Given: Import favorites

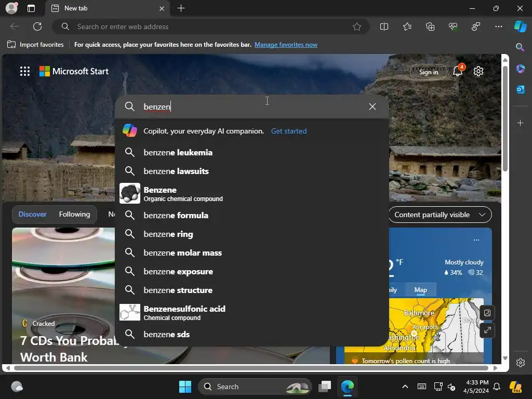Looking at the screenshot, I should 35,45.
